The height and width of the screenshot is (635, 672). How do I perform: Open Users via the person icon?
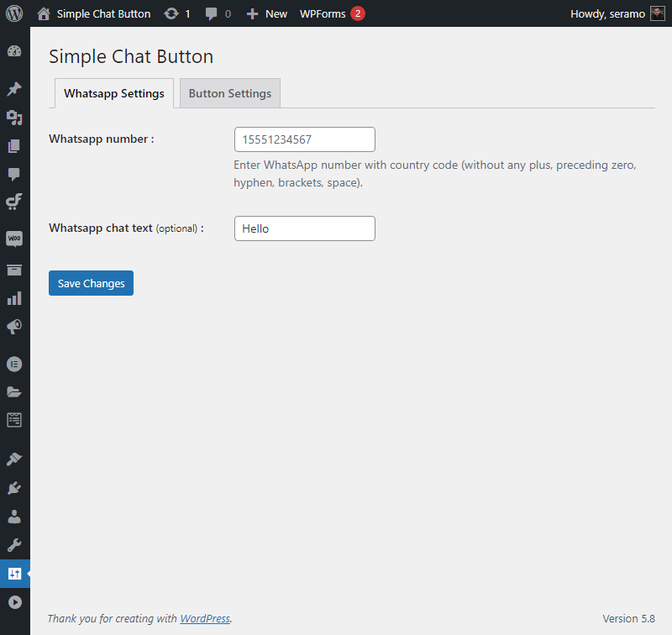click(14, 517)
